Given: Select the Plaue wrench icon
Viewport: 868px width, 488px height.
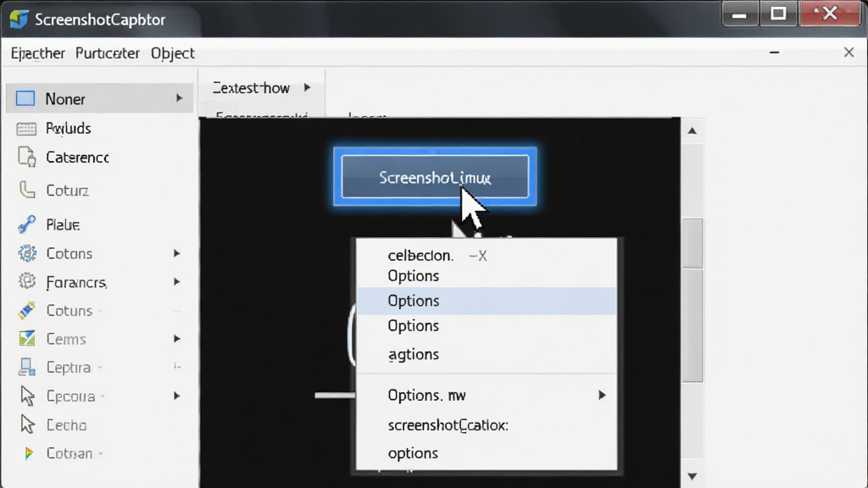Looking at the screenshot, I should coord(26,224).
